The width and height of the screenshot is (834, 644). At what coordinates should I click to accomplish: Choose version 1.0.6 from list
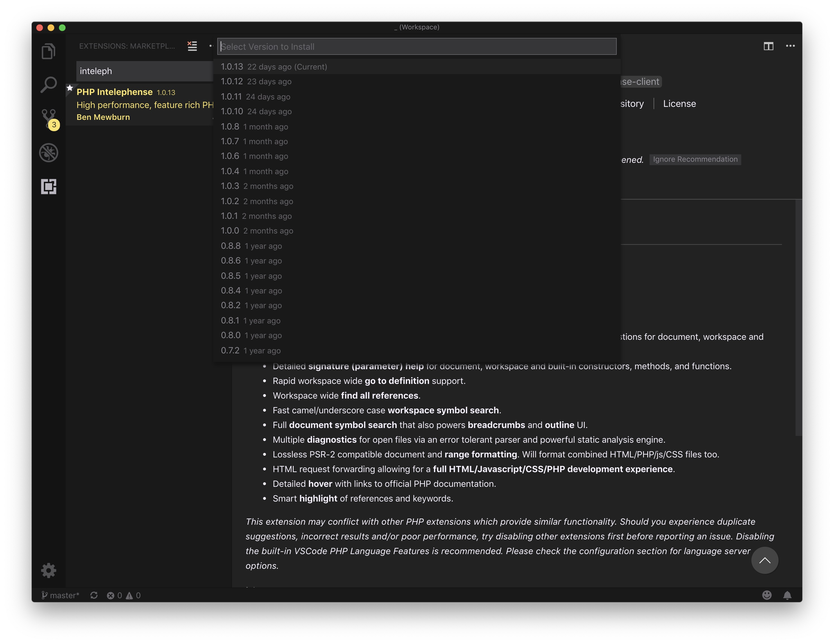(x=417, y=156)
